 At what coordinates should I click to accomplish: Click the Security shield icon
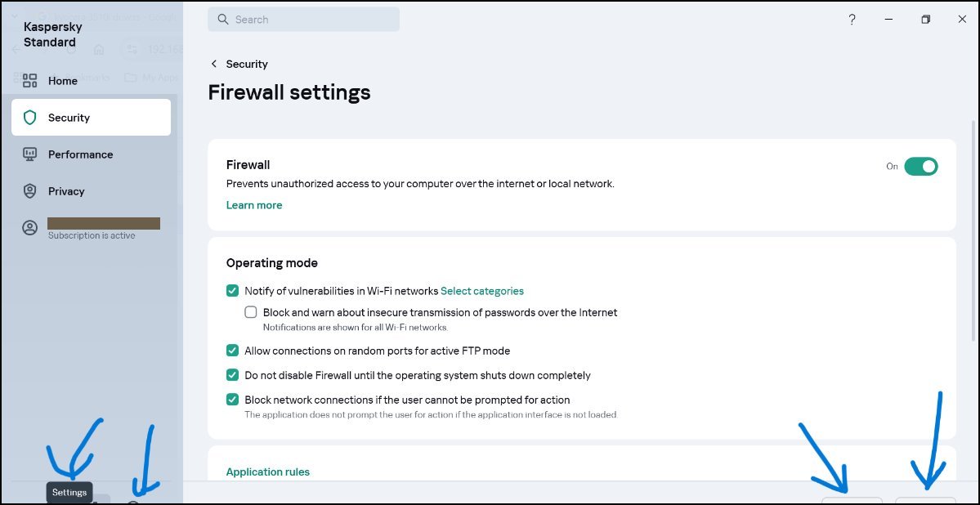point(29,118)
